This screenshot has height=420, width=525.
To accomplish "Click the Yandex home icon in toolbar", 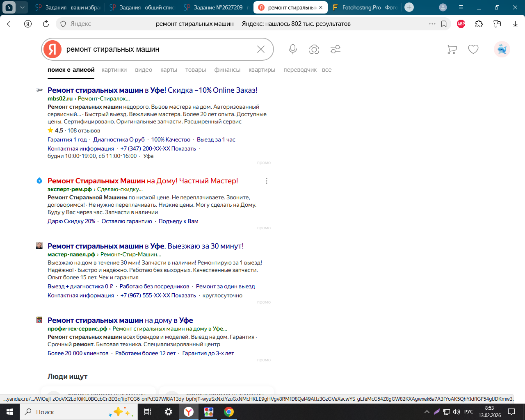I will pyautogui.click(x=28, y=24).
